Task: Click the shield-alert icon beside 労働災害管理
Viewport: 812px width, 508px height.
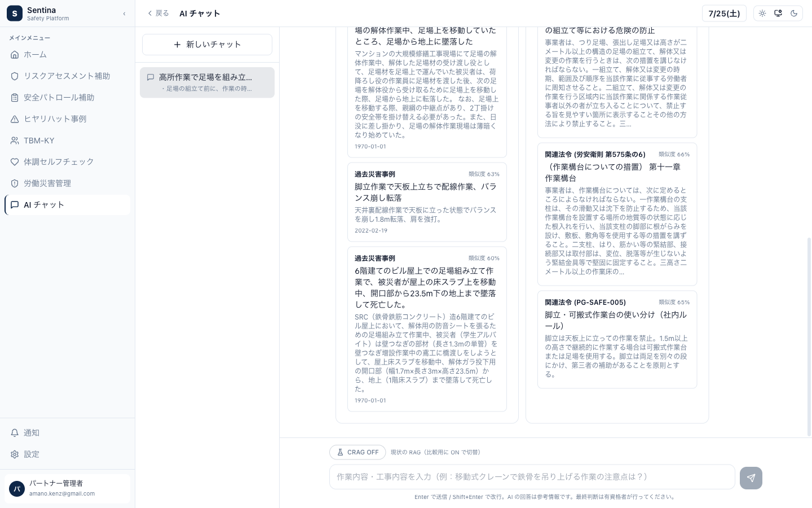Action: (x=15, y=183)
